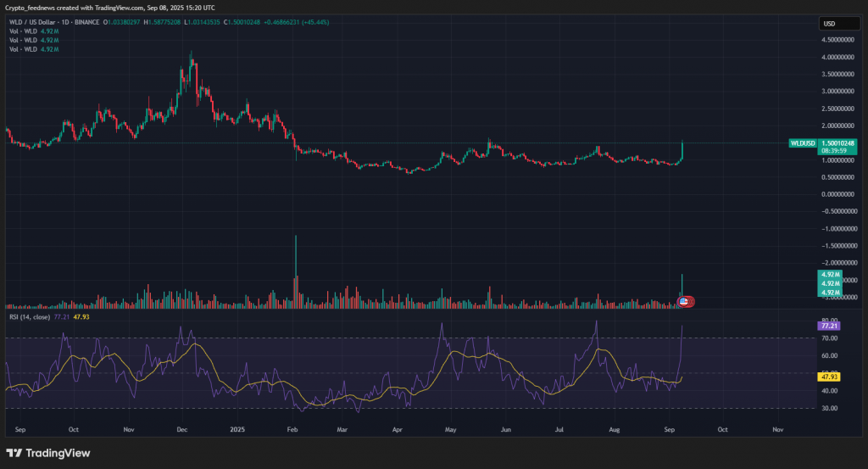Click the US flag economic event icon

pyautogui.click(x=684, y=301)
